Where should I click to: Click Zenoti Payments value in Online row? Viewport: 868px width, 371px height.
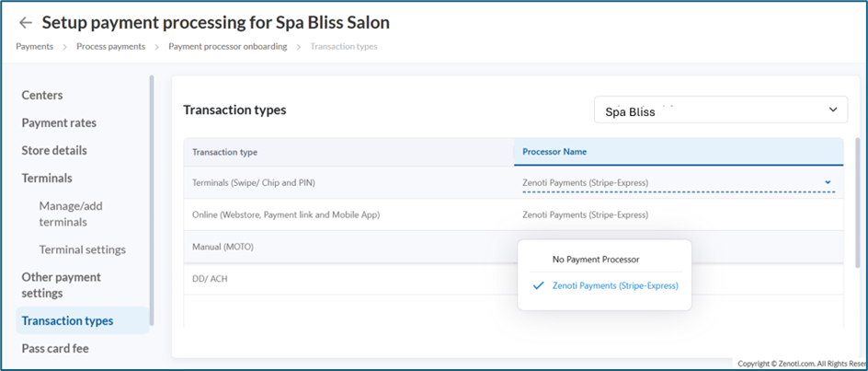(x=585, y=214)
